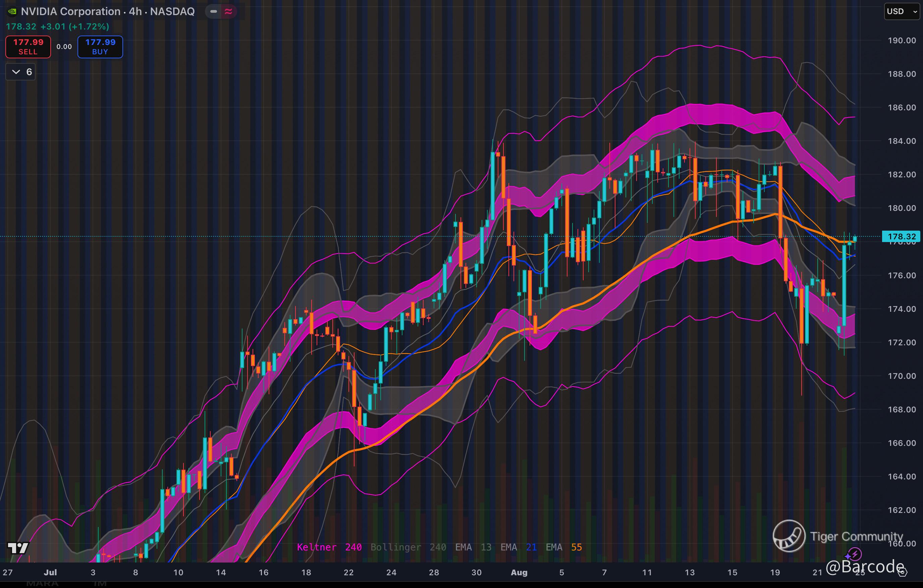Open the USD currency dropdown
Screen dimensions: 923x588
(902, 11)
